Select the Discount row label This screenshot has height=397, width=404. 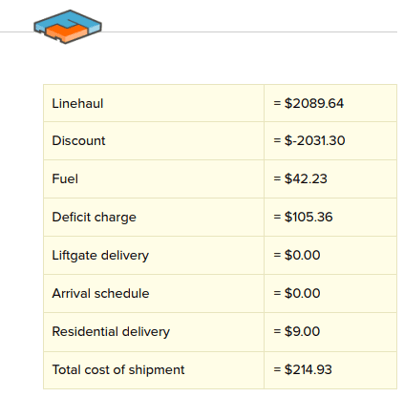tap(79, 141)
